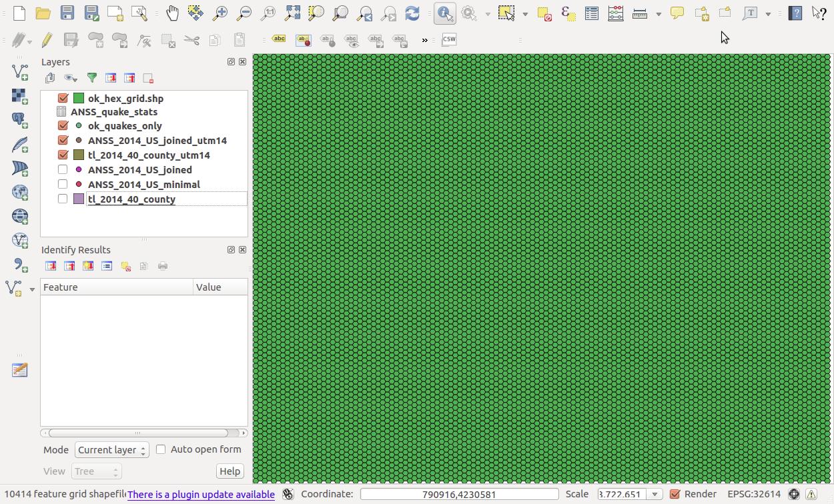834x504 pixels.
Task: Click the yellow abc Layer Labeling icon
Action: pyautogui.click(x=279, y=40)
